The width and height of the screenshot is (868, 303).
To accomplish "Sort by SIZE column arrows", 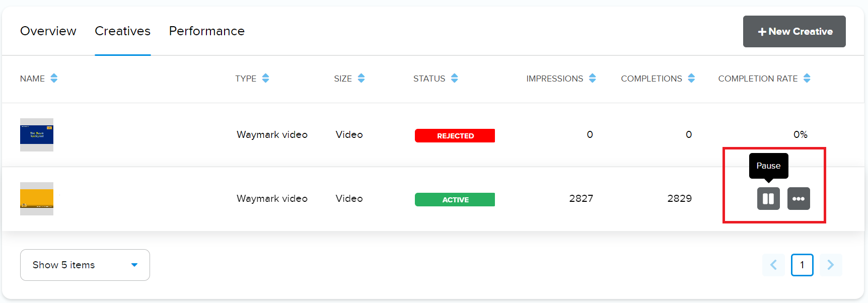I will click(x=361, y=79).
